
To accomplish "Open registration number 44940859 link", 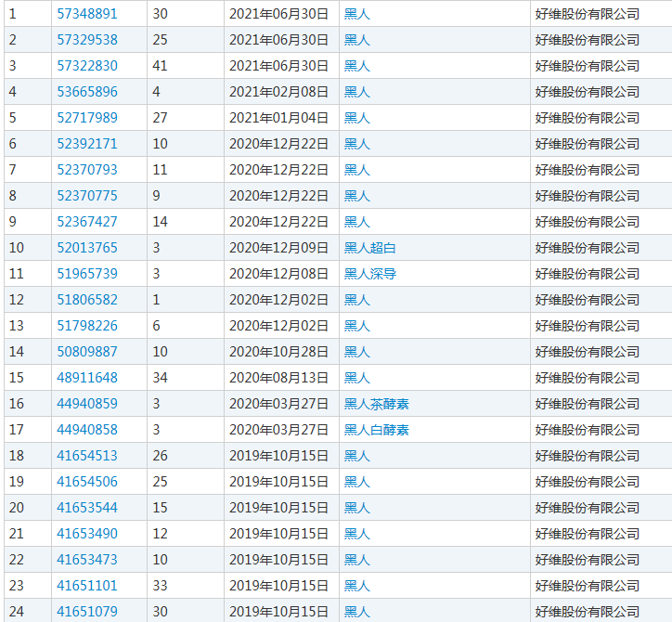I will [87, 404].
